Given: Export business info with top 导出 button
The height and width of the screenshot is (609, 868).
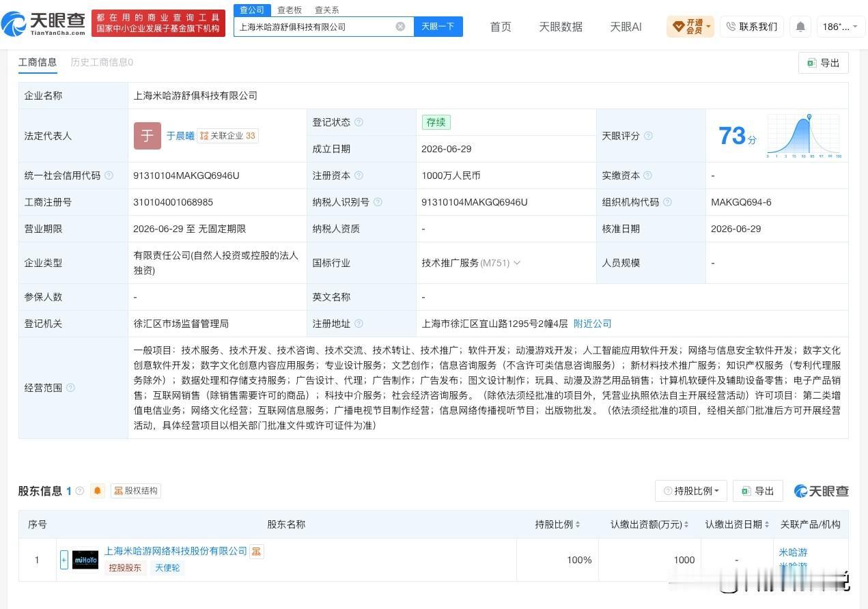Looking at the screenshot, I should 824,63.
